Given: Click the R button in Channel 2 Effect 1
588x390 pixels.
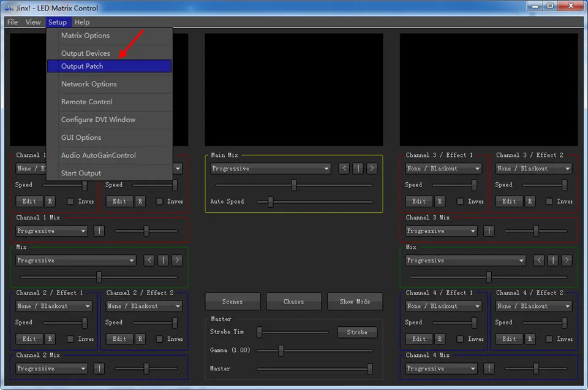Looking at the screenshot, I should pyautogui.click(x=50, y=338).
